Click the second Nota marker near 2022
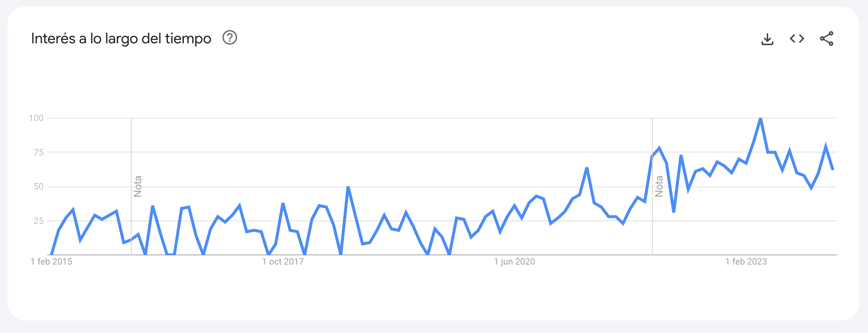 [659, 186]
